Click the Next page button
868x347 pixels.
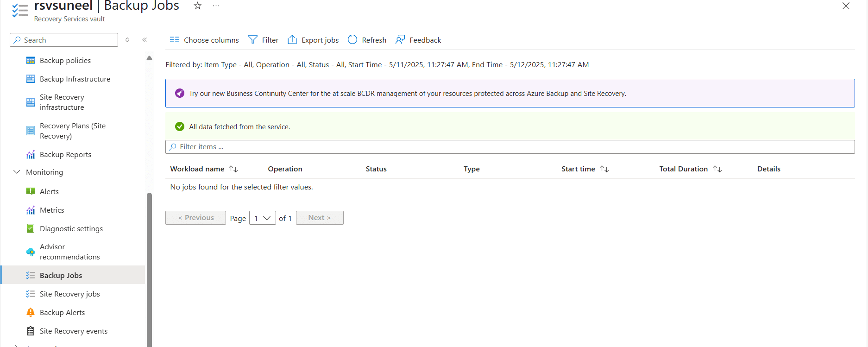click(320, 218)
